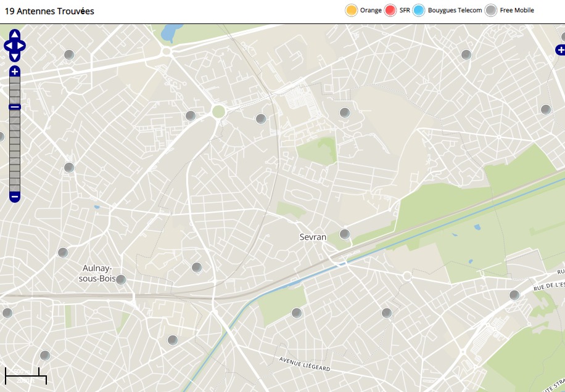Screen dimensions: 565x392
Task: Click the Aulnay-sous-Bois town label
Action: [96, 273]
